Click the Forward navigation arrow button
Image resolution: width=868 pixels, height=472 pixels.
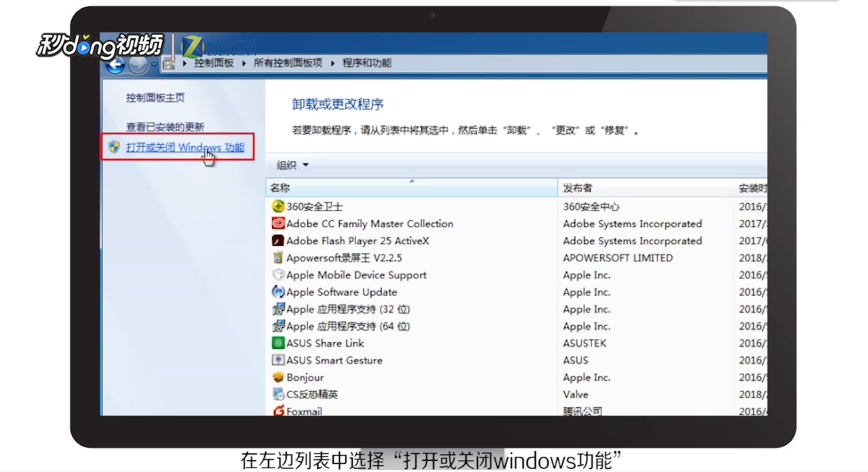(138, 65)
